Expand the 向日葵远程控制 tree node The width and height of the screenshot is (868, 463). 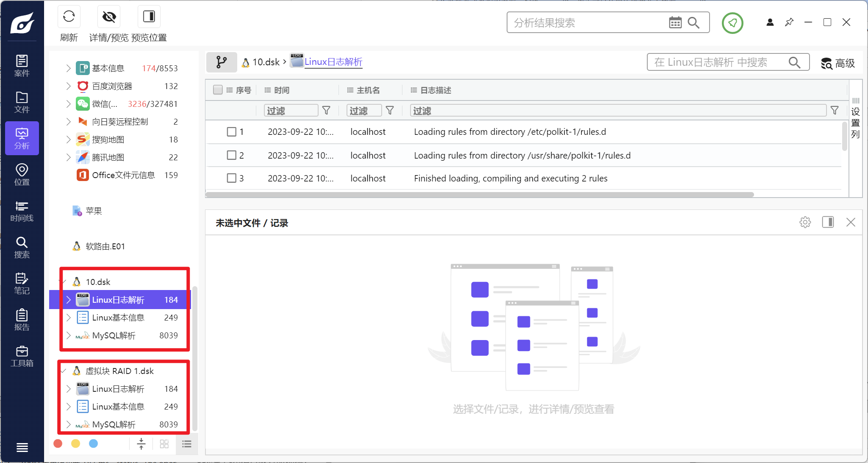pyautogui.click(x=68, y=122)
